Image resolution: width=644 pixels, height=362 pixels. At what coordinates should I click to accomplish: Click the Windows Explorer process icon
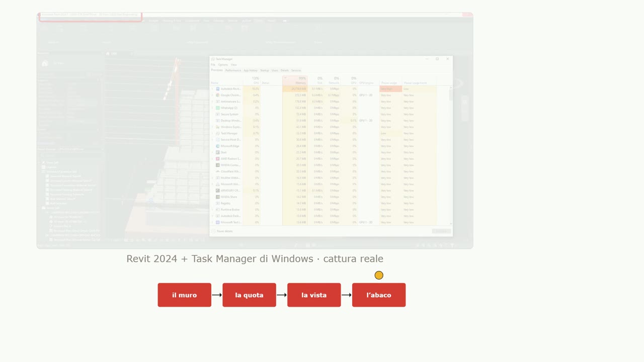coord(217,127)
